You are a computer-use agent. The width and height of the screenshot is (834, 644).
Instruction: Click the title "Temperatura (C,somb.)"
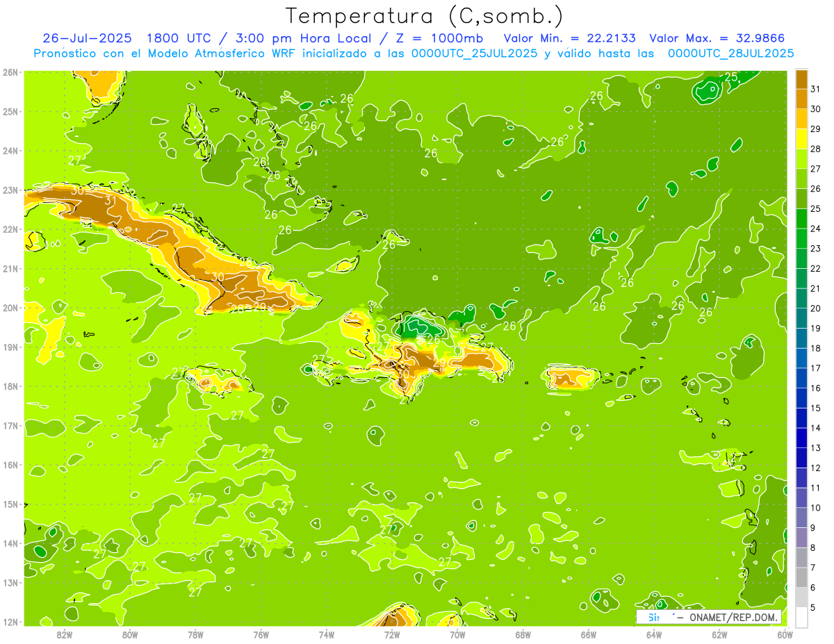(425, 16)
